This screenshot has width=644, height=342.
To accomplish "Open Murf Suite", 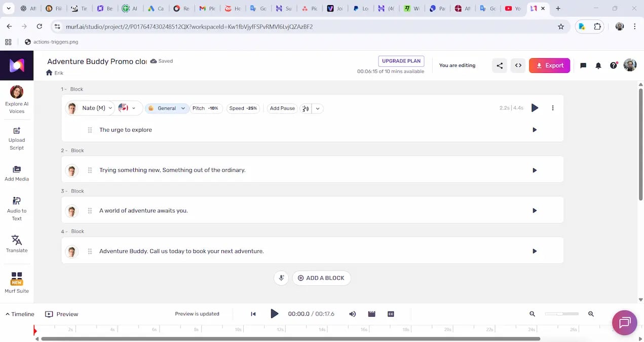I will point(17,283).
